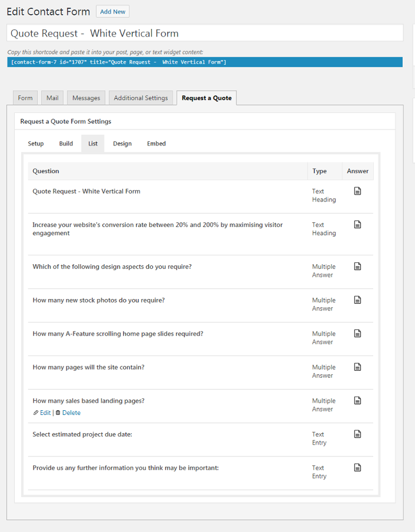Click answer icon for site pages question
This screenshot has width=415, height=532.
click(x=357, y=367)
